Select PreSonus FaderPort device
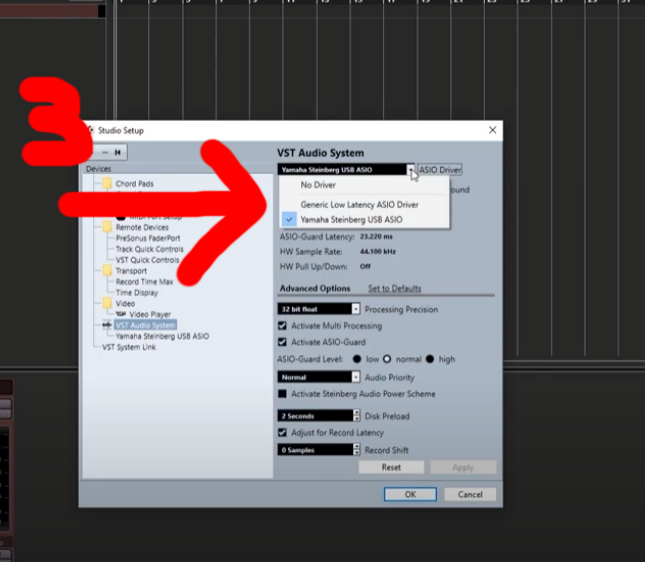 (x=148, y=238)
